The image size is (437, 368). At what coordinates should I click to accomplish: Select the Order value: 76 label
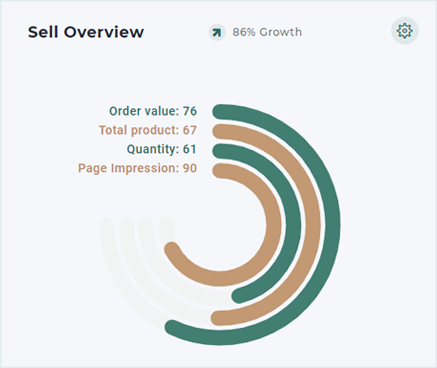(x=153, y=111)
